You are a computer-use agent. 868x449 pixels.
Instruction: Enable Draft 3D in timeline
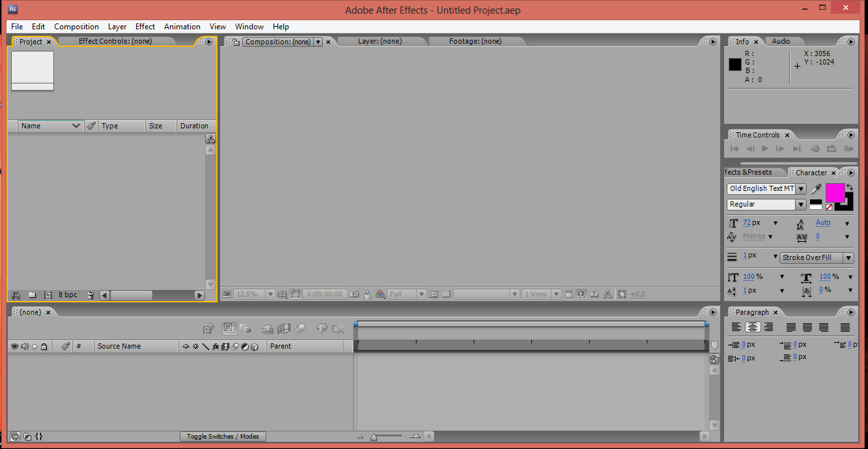click(x=245, y=329)
